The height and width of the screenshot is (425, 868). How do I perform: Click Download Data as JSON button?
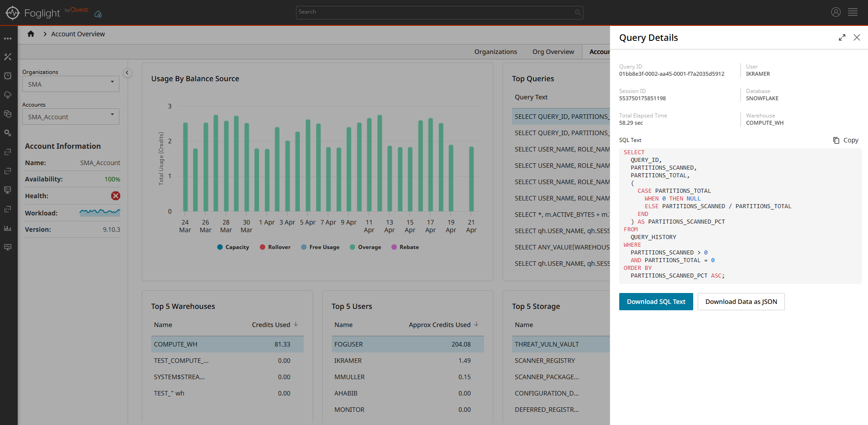741,302
